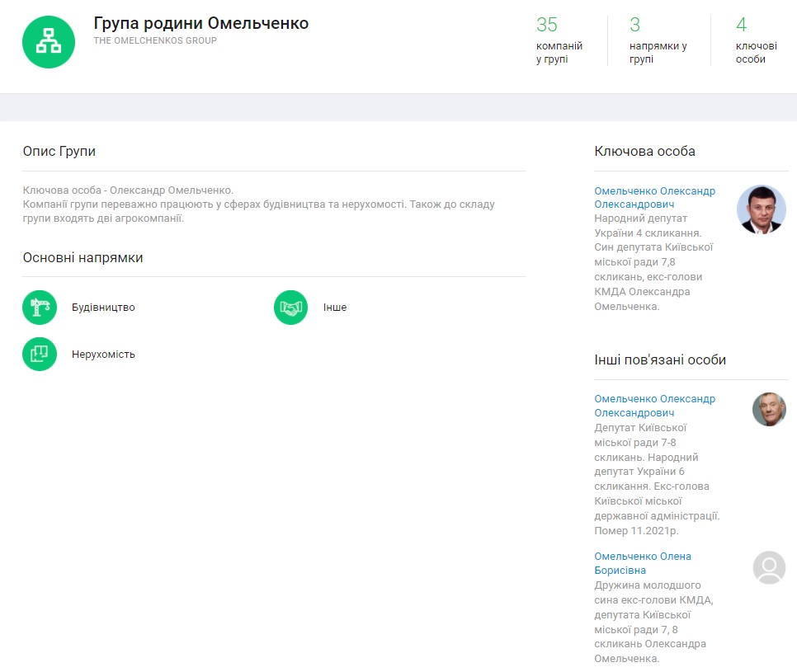The image size is (797, 672).
Task: Select the Нерухомість floor-plan icon
Action: (40, 355)
